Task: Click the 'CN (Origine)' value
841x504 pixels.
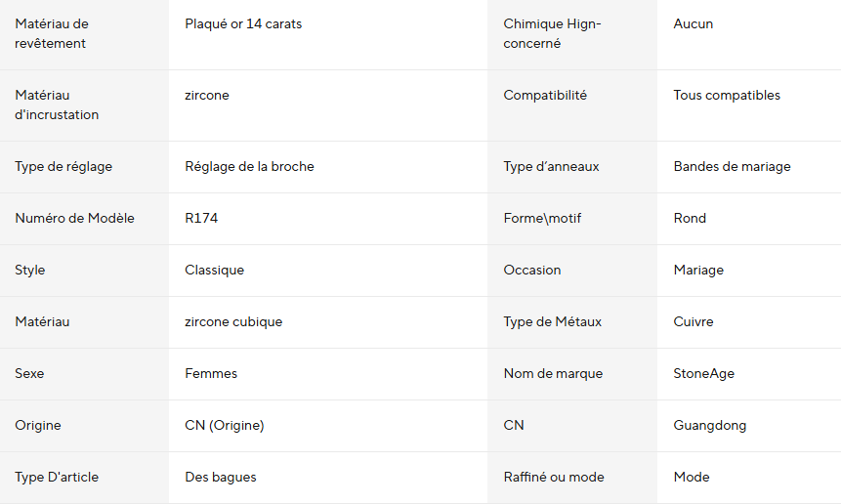Action: [x=224, y=426]
